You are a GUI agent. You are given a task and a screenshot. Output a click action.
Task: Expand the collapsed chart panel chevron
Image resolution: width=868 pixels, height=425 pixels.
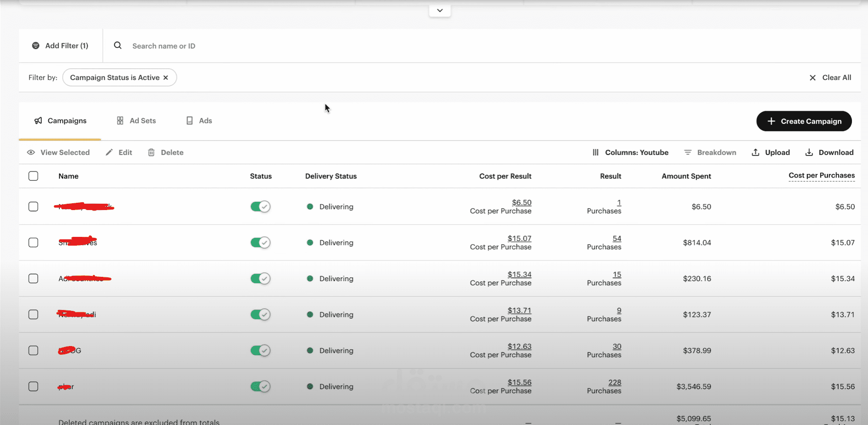point(440,10)
